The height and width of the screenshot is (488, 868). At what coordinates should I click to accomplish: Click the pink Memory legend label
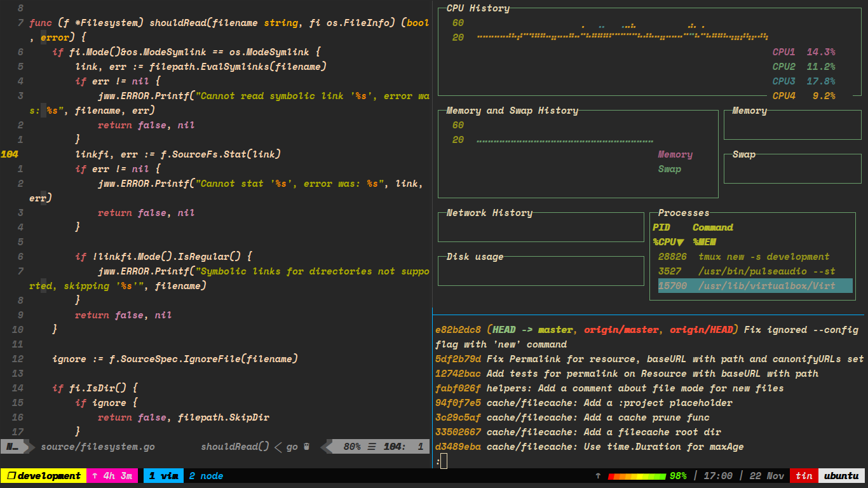(675, 154)
